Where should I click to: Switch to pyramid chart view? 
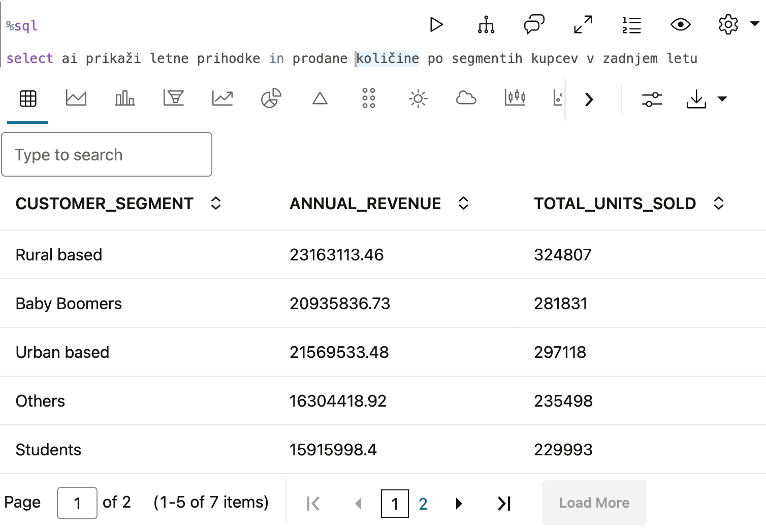pyautogui.click(x=320, y=98)
